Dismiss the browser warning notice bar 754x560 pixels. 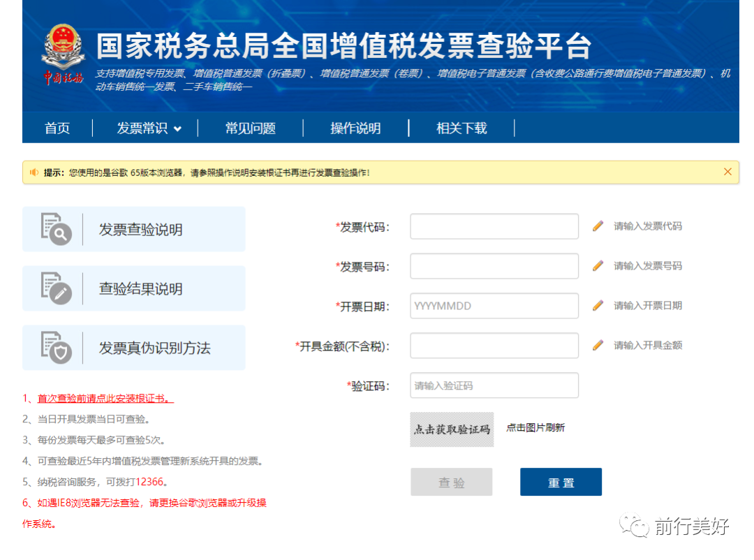coord(727,171)
